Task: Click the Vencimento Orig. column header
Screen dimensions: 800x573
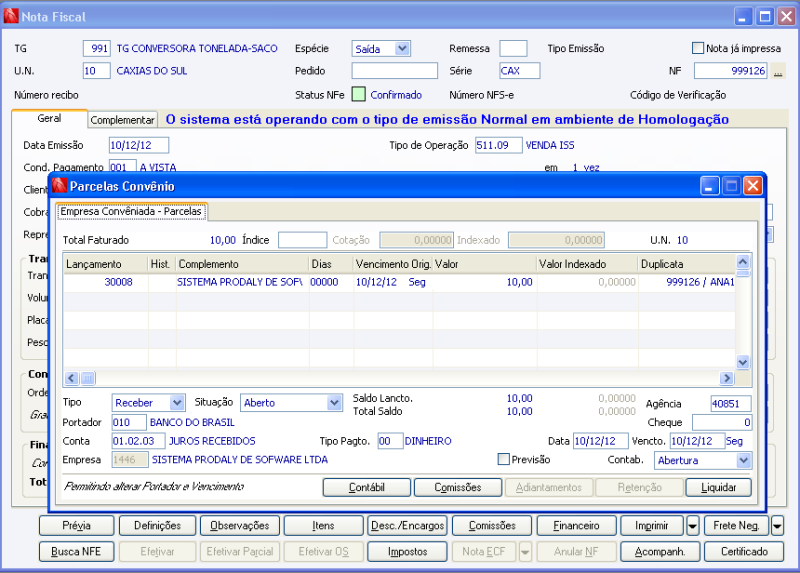Action: (393, 264)
